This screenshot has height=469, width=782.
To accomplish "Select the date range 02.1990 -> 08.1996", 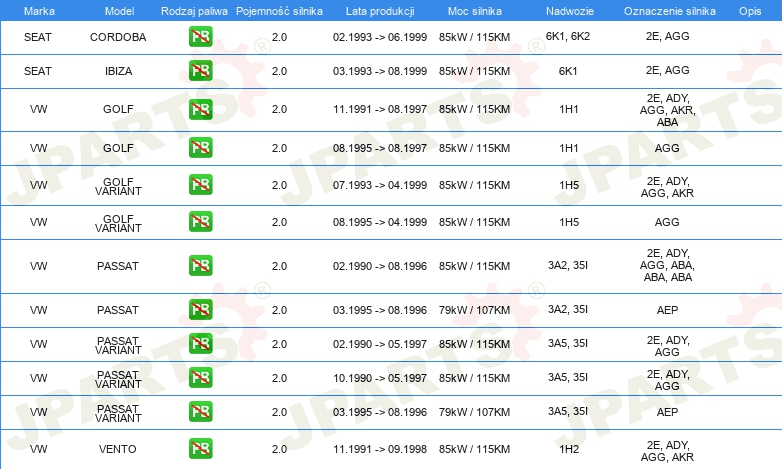I will [x=380, y=266].
